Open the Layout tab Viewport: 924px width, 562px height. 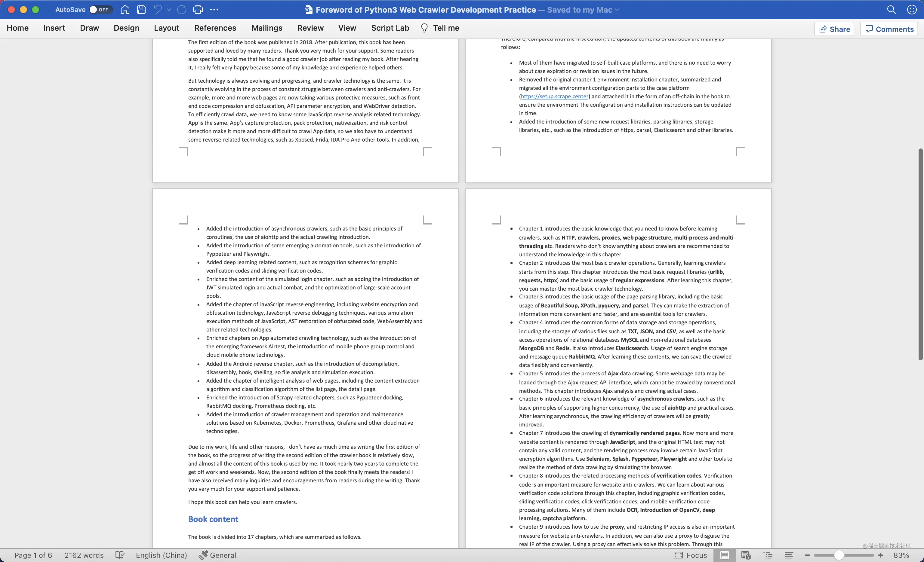166,28
